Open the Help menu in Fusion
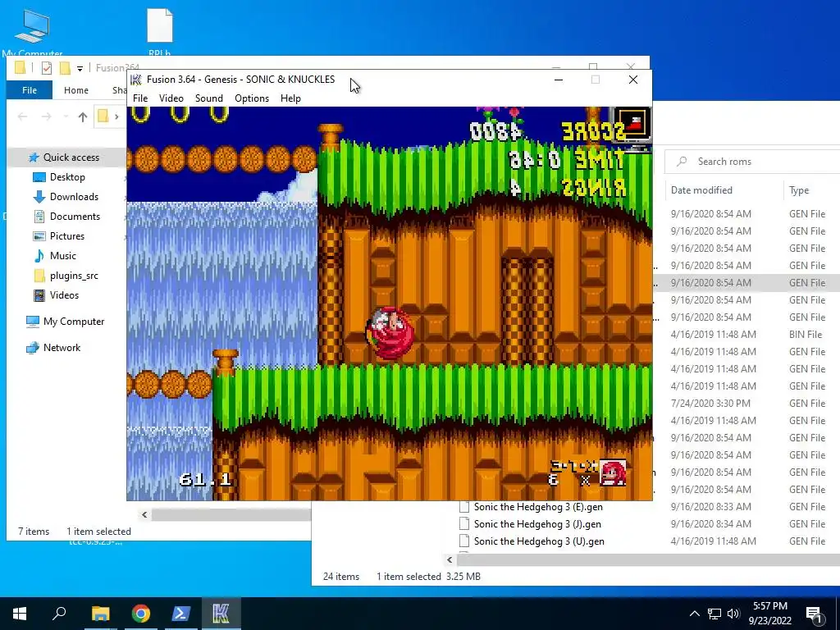 click(x=290, y=98)
